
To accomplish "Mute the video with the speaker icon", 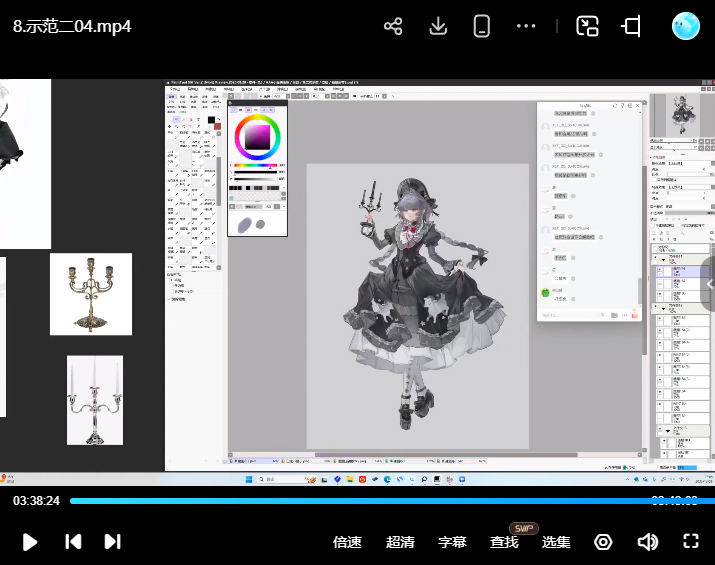I will point(647,542).
